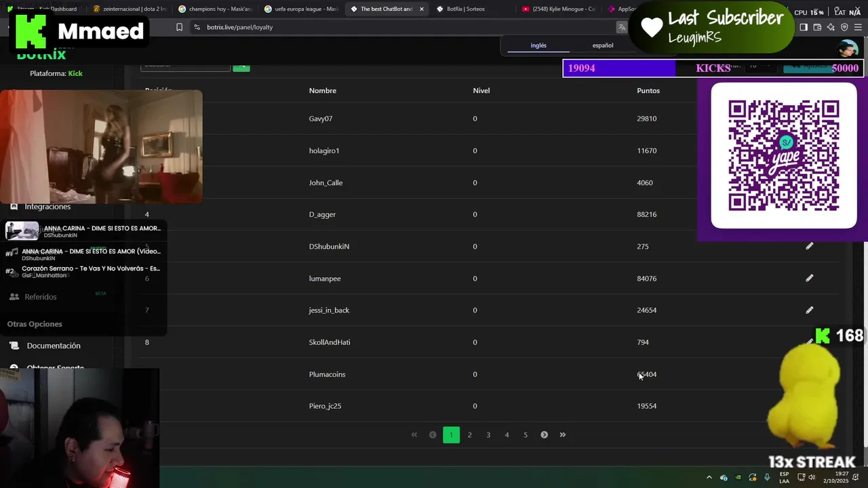Screen dimensions: 868x488
Task: Click the name Piero_jc25 in the table
Action: click(x=325, y=406)
